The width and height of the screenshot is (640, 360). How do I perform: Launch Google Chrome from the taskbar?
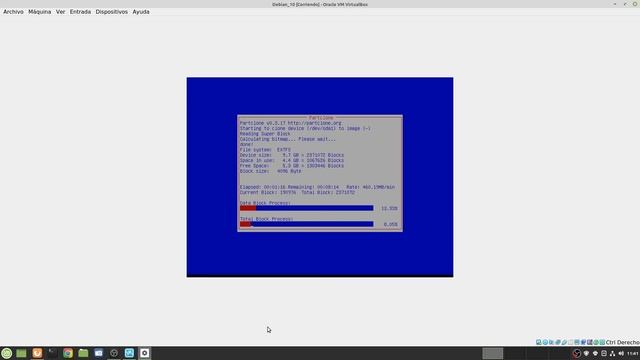tap(68, 353)
